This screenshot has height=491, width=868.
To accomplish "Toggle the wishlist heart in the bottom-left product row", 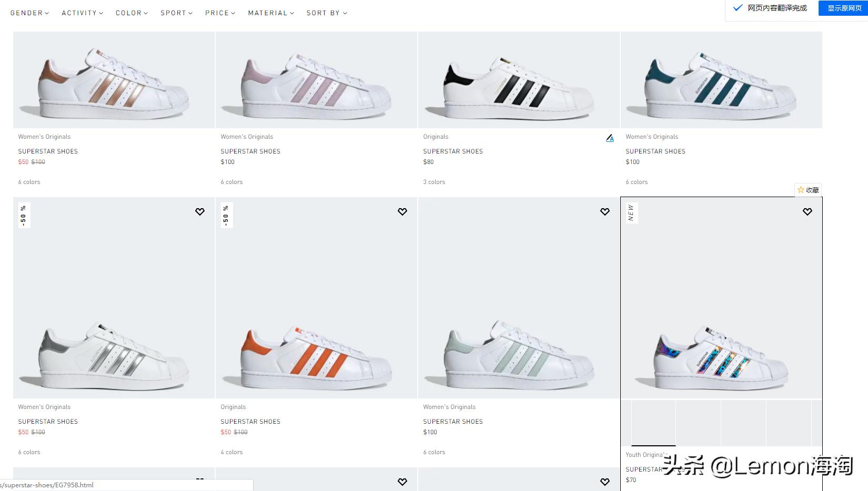I will pyautogui.click(x=200, y=480).
